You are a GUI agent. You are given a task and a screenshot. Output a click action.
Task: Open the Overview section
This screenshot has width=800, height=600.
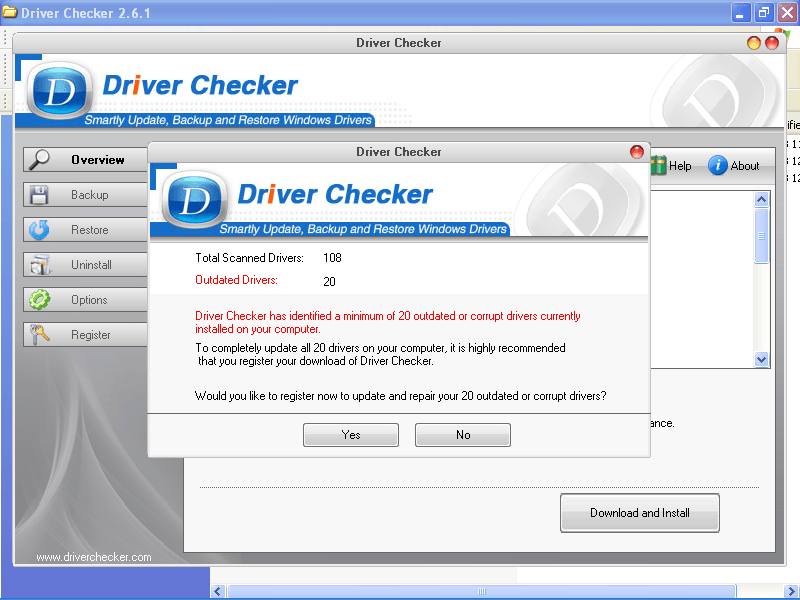pyautogui.click(x=85, y=160)
